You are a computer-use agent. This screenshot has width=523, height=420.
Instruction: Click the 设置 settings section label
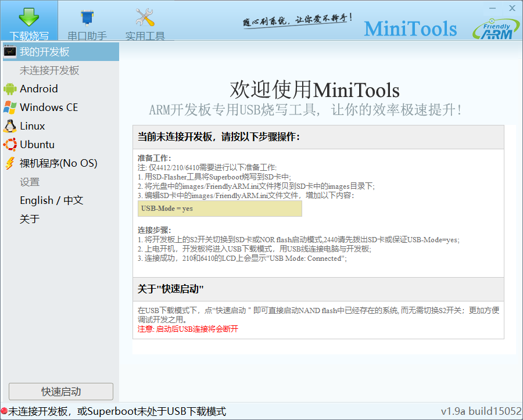click(x=30, y=182)
